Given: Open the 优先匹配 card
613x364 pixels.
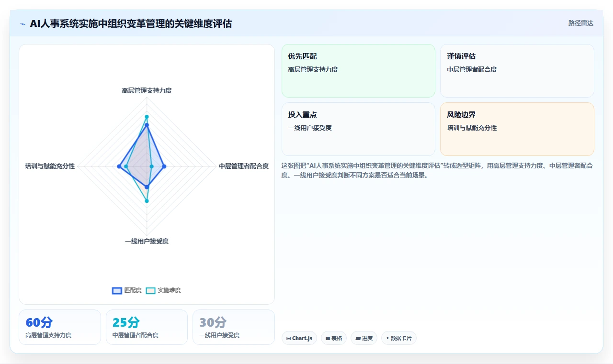Looking at the screenshot, I should click(358, 71).
